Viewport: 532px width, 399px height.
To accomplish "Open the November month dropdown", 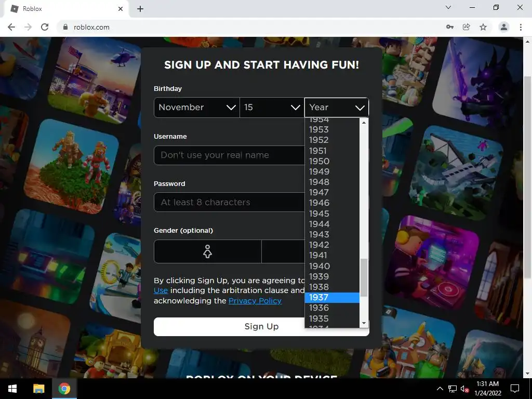I will (x=197, y=108).
